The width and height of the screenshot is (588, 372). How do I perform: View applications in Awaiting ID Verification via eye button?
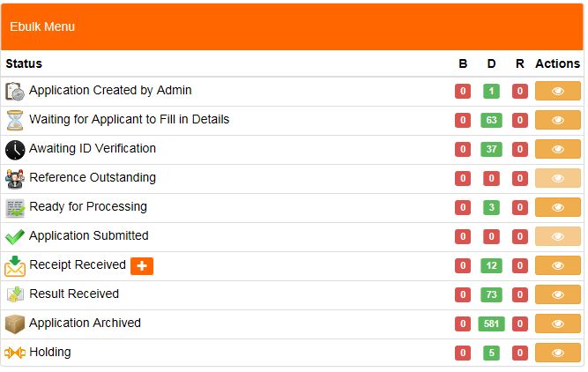[558, 149]
